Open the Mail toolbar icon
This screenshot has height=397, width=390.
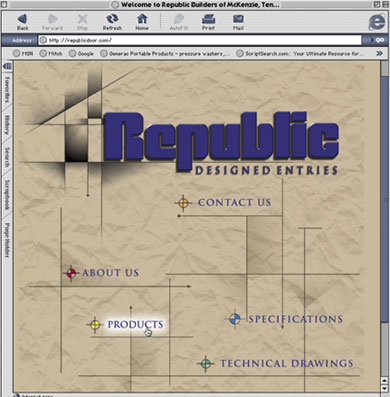(x=238, y=19)
